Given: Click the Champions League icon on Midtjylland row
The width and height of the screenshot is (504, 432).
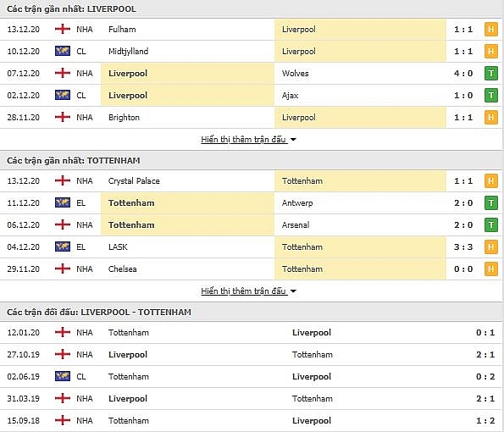Looking at the screenshot, I should pyautogui.click(x=63, y=51).
